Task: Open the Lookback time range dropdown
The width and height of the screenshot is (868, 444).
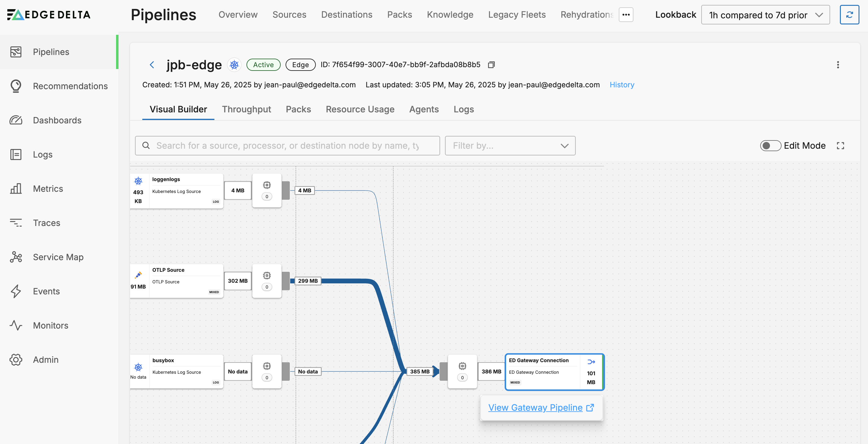Action: [x=765, y=15]
